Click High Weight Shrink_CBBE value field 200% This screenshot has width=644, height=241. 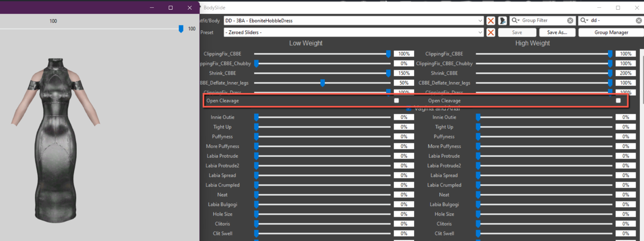(626, 73)
